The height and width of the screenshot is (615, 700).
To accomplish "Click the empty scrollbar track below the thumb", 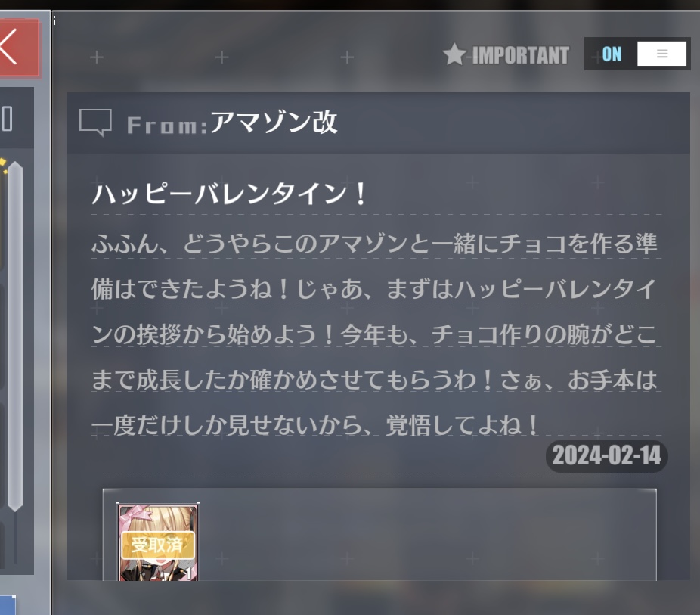I will (15, 538).
